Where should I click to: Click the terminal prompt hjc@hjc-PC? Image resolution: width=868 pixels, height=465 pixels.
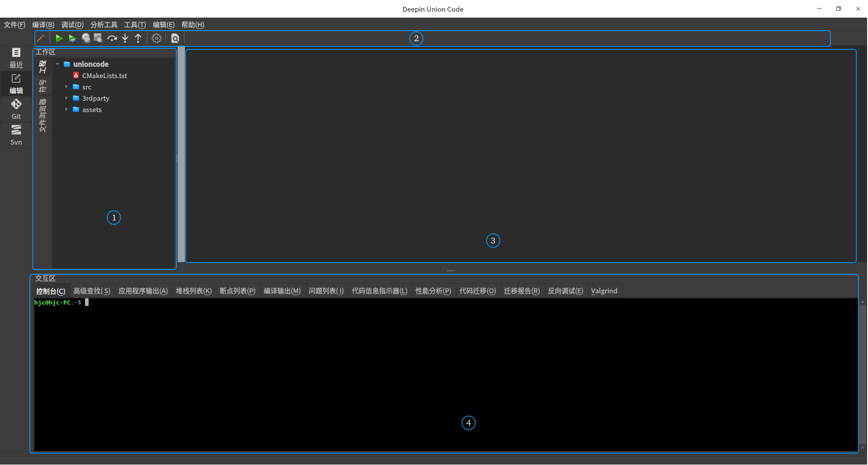pyautogui.click(x=52, y=302)
